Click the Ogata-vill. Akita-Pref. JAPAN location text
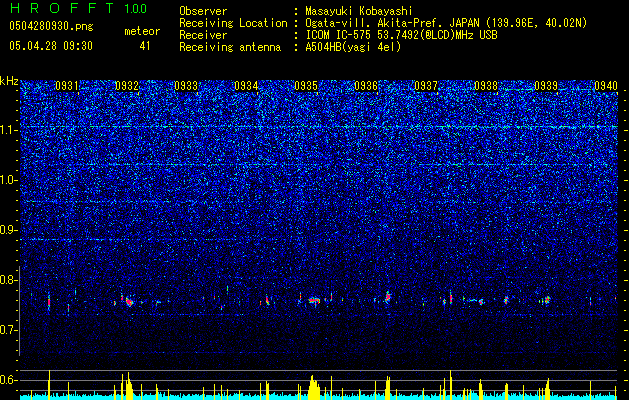This screenshot has height=400, width=629. pos(446,23)
